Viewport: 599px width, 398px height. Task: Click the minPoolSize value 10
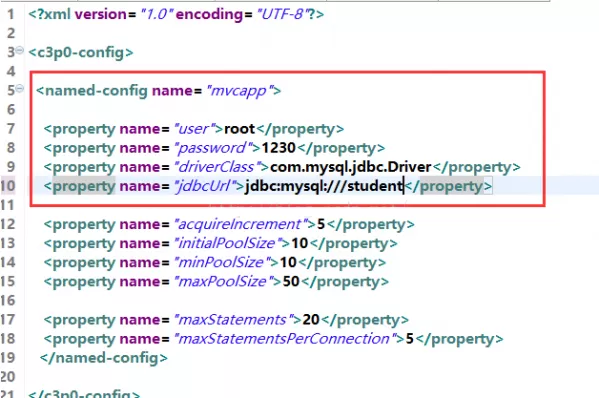tap(288, 263)
